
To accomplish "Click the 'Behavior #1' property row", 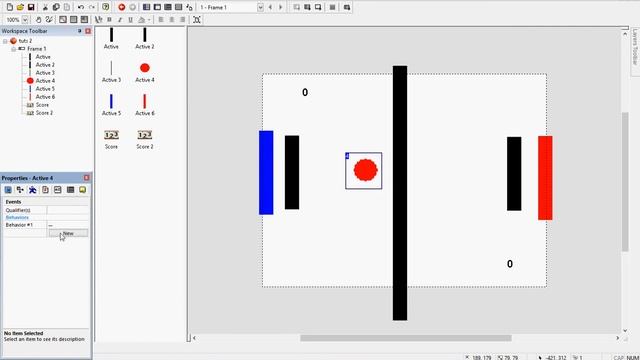I will pyautogui.click(x=46, y=225).
